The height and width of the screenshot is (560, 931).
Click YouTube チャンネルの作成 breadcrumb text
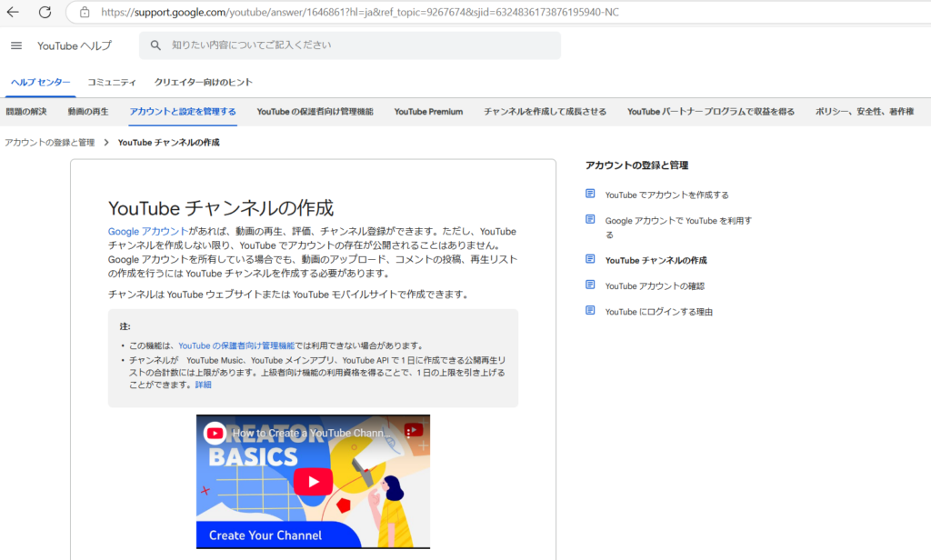click(x=168, y=143)
